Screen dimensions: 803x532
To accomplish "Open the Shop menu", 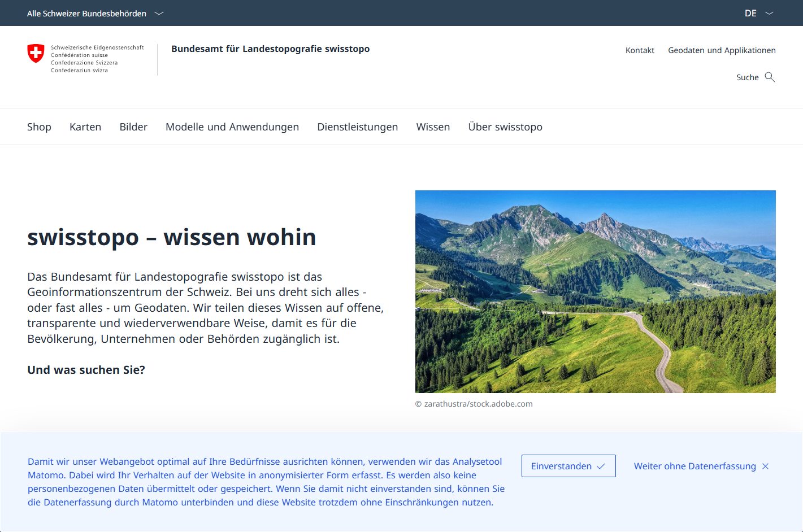I will (x=39, y=127).
